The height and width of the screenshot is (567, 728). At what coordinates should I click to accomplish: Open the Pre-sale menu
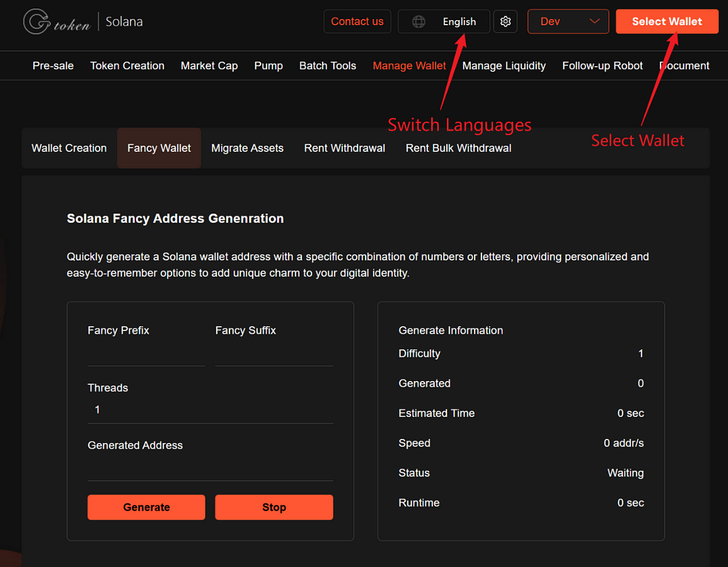pyautogui.click(x=53, y=66)
